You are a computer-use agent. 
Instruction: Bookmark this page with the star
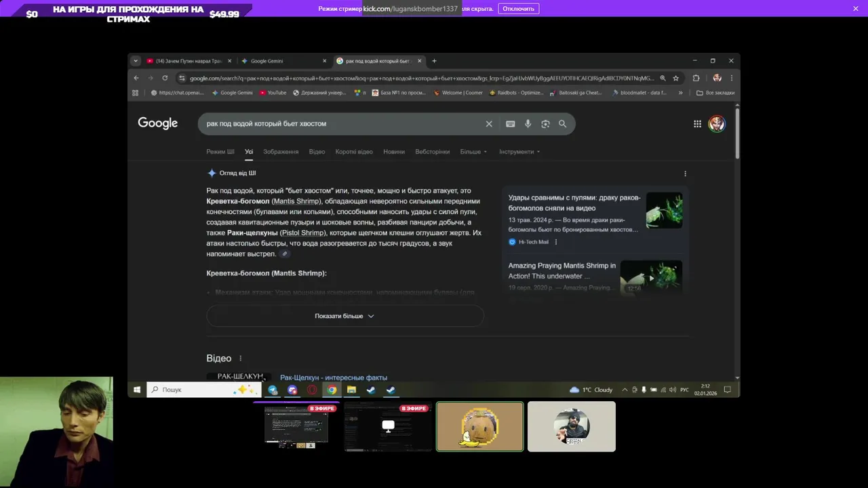coord(675,78)
